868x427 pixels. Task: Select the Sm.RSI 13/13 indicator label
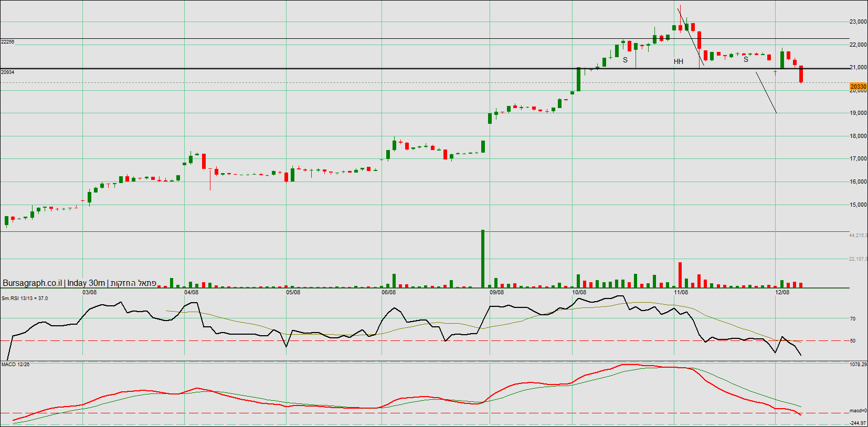coord(25,298)
